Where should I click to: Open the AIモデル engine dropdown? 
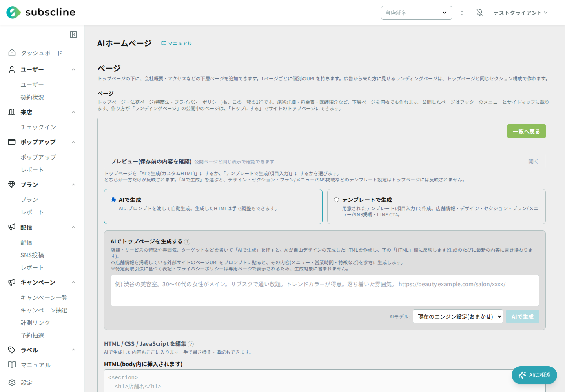458,317
